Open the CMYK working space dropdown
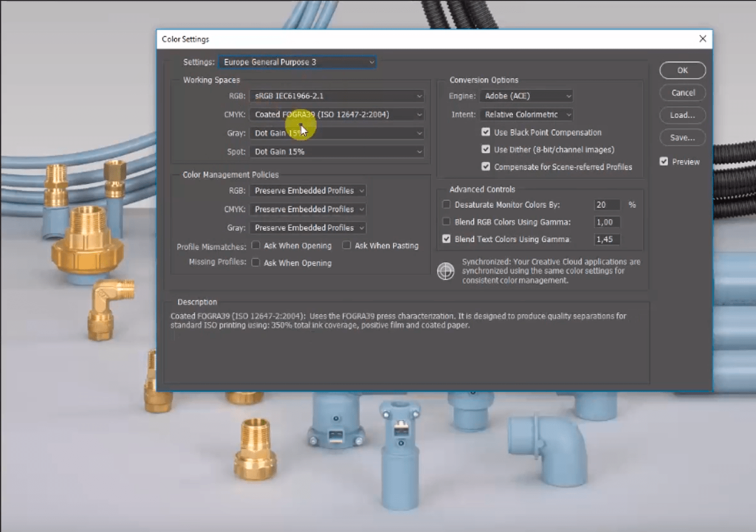756x532 pixels. coord(337,114)
